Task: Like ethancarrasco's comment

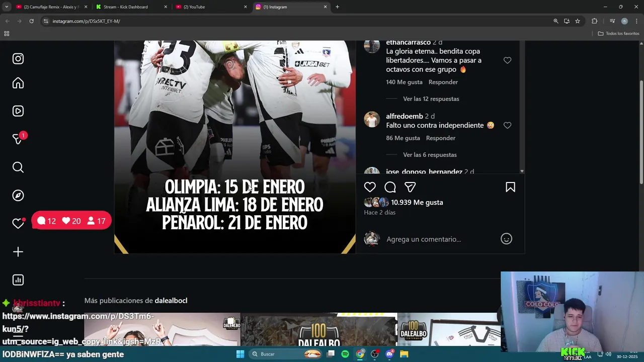Action: (x=507, y=60)
